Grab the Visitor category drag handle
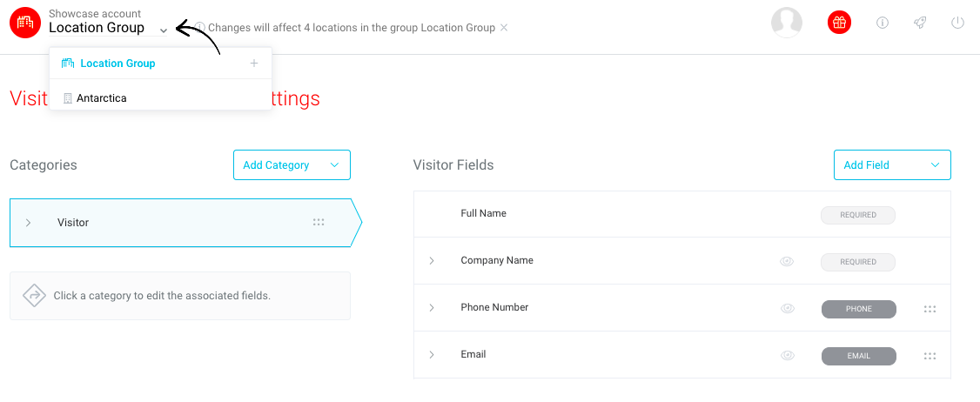 (319, 222)
